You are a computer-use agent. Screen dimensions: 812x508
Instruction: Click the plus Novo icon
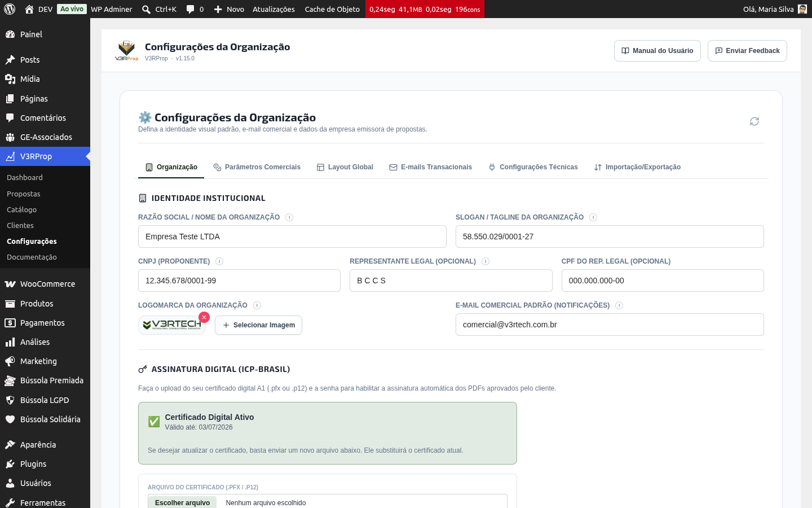(218, 9)
